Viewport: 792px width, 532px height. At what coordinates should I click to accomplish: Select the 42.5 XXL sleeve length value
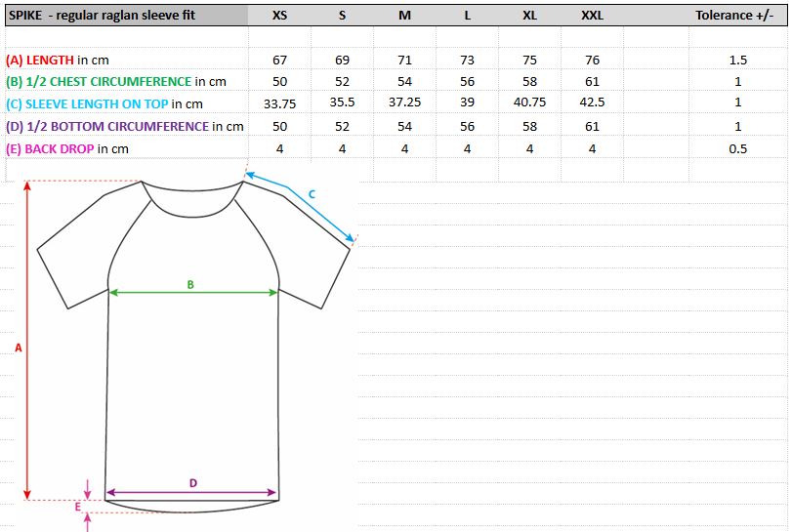point(592,102)
